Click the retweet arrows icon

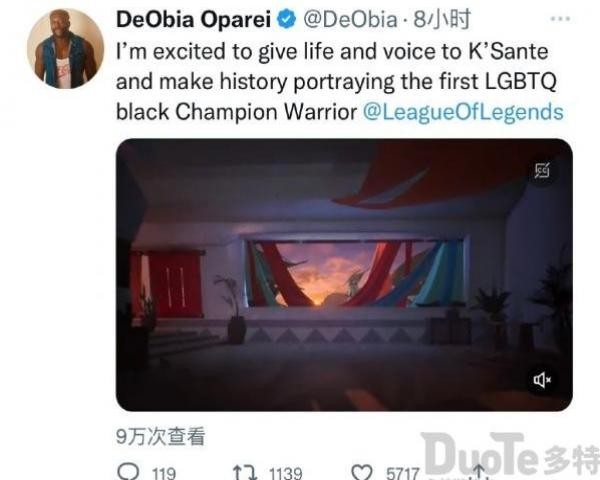(245, 473)
